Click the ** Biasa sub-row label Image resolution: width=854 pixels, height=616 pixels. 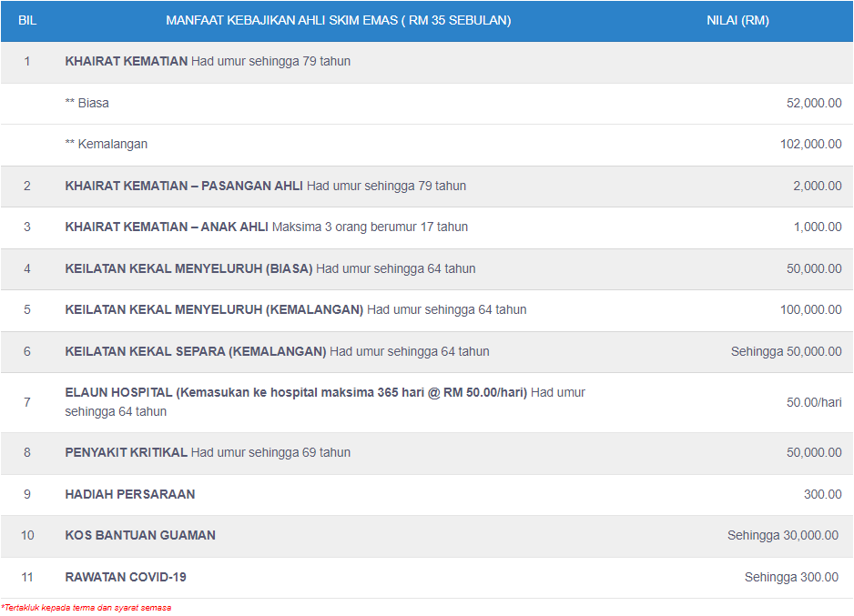click(87, 103)
